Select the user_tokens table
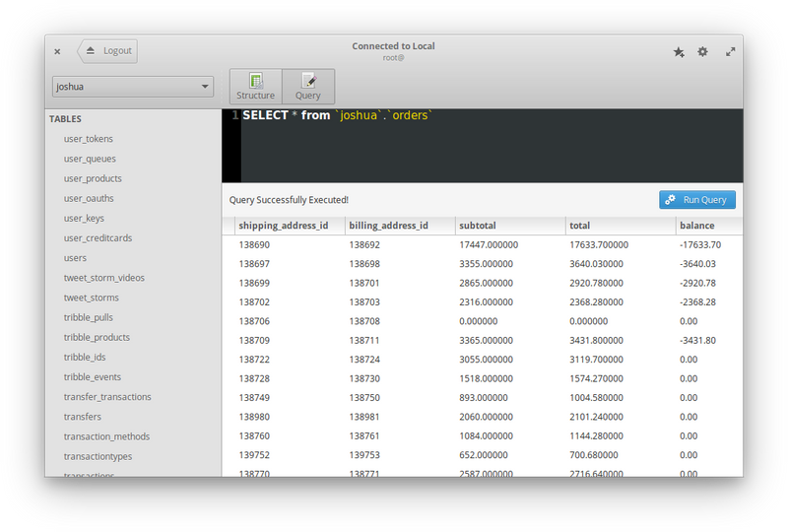Screen dimensions: 788x532 89,139
